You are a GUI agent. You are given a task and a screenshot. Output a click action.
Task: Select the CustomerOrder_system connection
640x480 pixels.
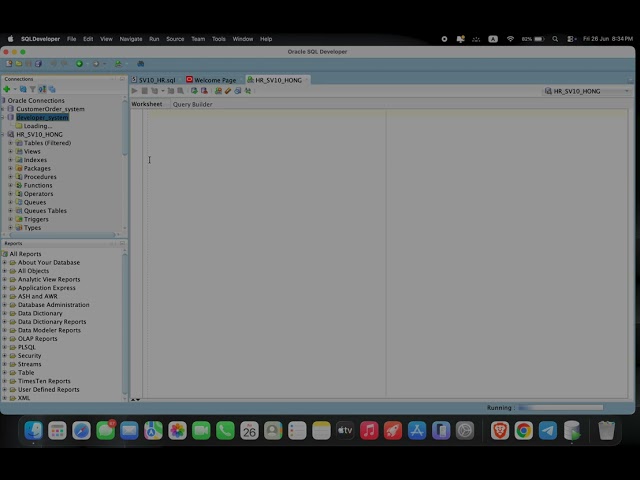point(50,109)
